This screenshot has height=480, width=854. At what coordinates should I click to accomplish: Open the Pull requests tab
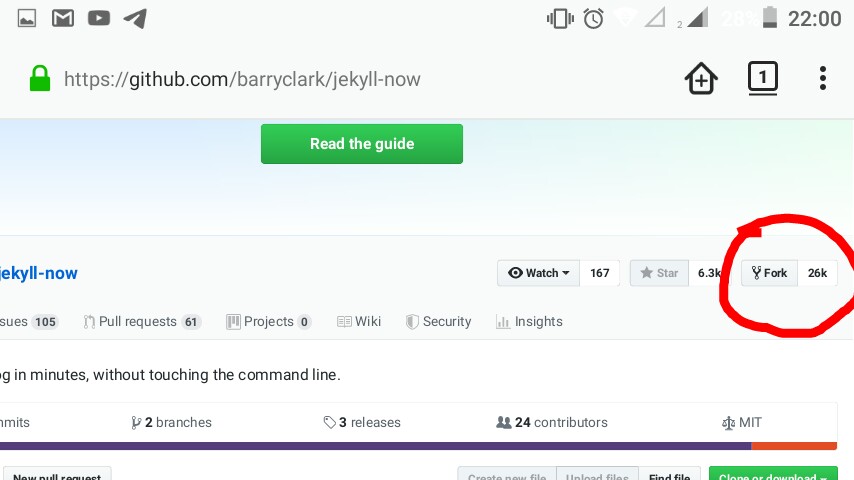tap(142, 321)
